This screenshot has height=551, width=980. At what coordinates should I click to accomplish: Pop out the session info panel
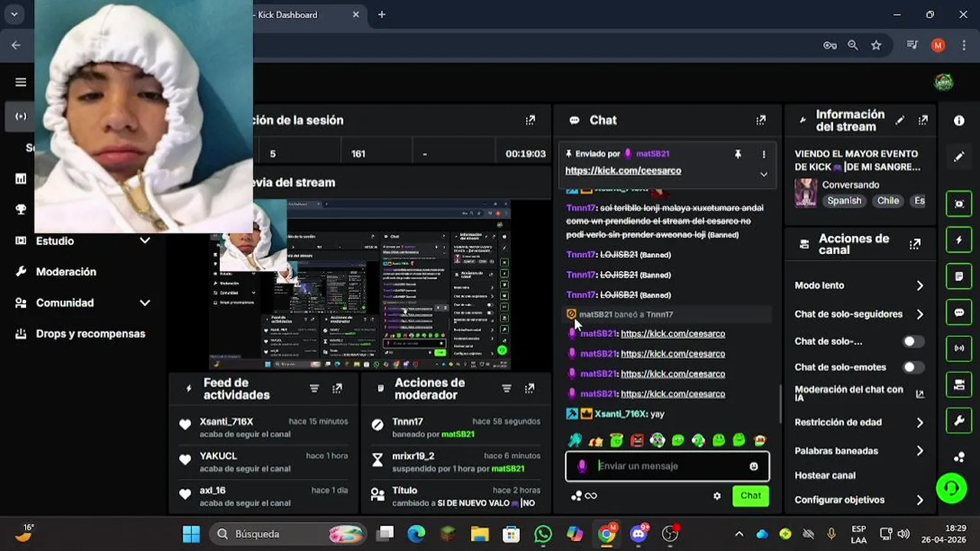click(530, 120)
